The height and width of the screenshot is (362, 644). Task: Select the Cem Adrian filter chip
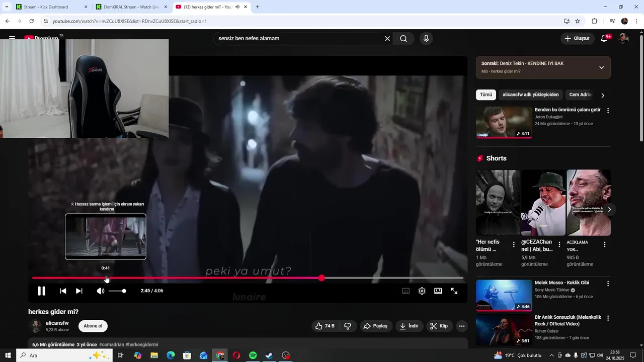[581, 95]
